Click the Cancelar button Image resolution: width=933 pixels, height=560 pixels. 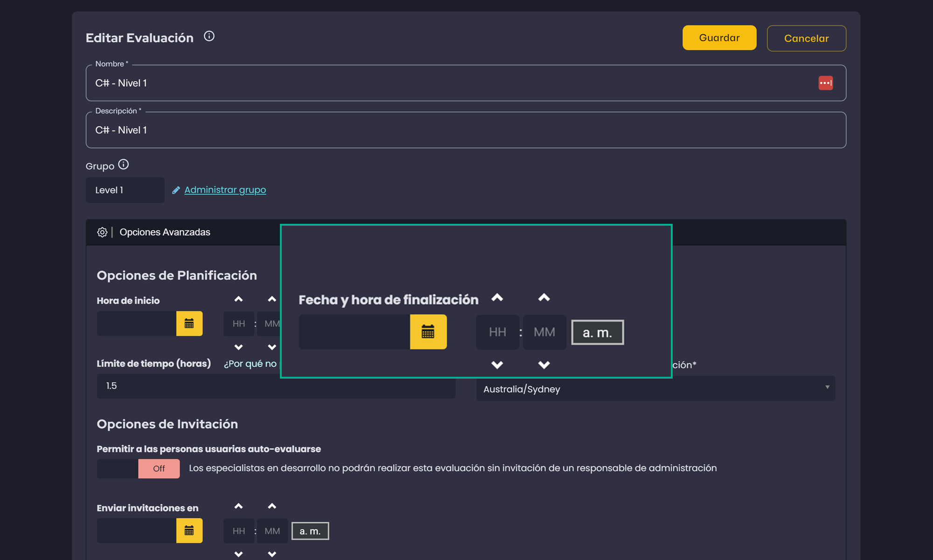(807, 38)
